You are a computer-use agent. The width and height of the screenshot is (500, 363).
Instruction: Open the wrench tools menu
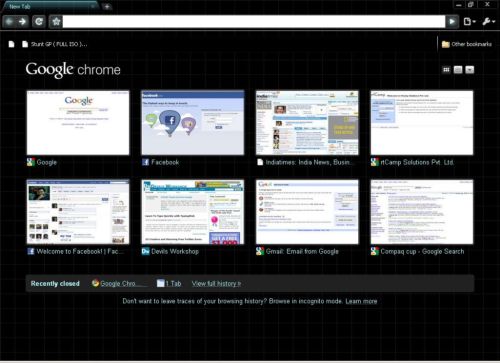click(x=488, y=22)
